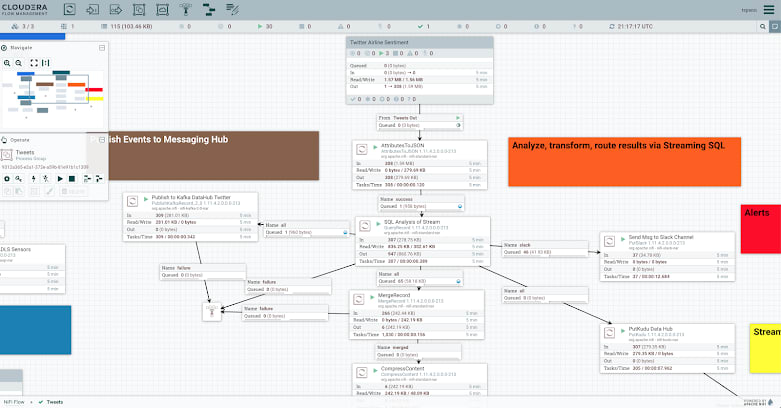Viewport: 781px width, 408px height.
Task: Select the AttributesToJSON processor
Action: (419, 165)
